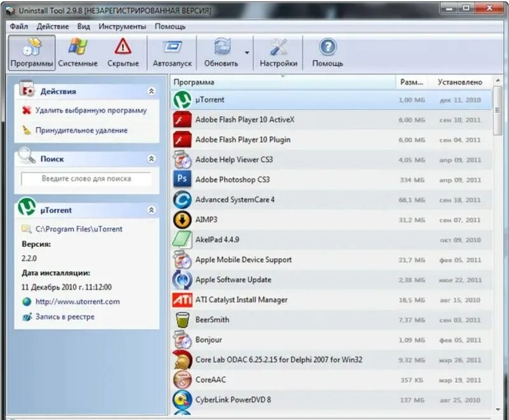Click the 334 МБ size value

pos(412,180)
